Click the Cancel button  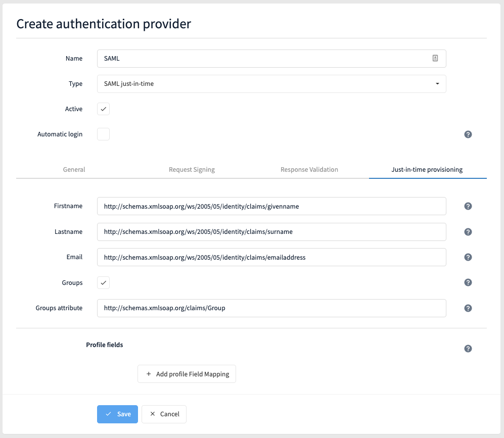point(164,414)
